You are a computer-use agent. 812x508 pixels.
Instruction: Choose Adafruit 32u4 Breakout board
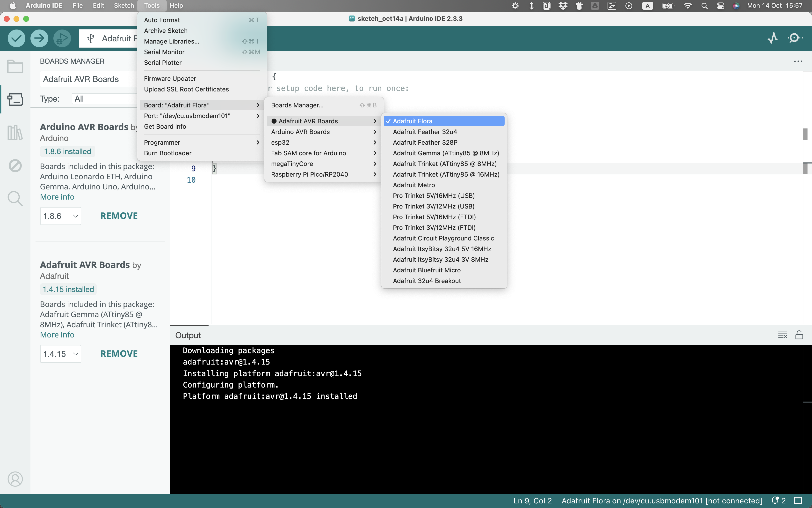444,281
